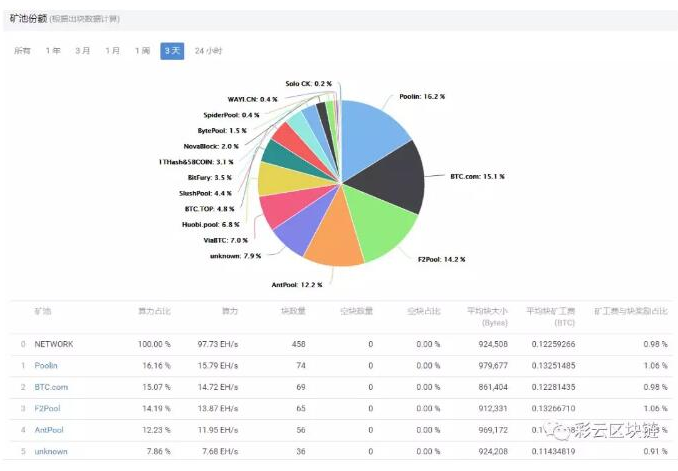This screenshot has width=678, height=471.
Task: Click the 矿池份额 panel title
Action: (28, 19)
